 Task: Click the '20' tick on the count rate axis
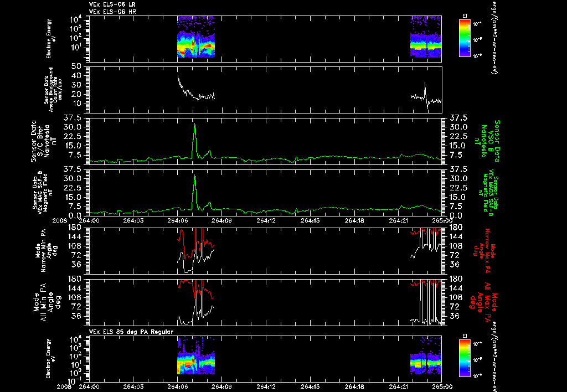click(x=76, y=94)
